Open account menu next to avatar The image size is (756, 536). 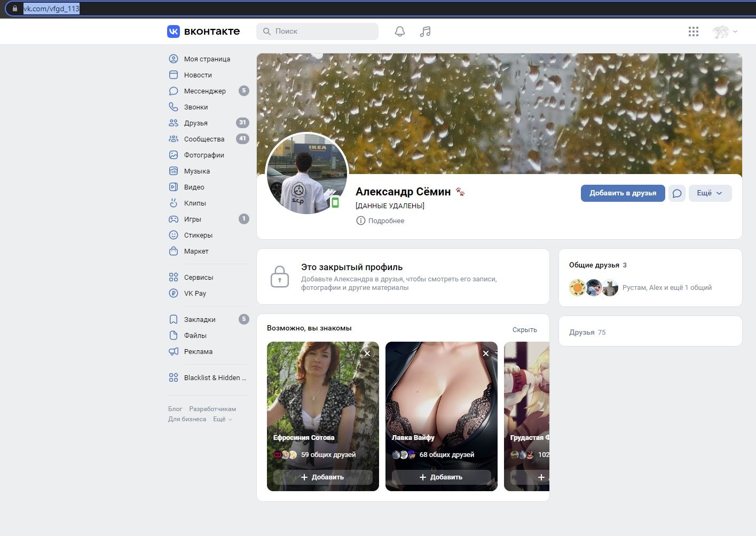(725, 31)
